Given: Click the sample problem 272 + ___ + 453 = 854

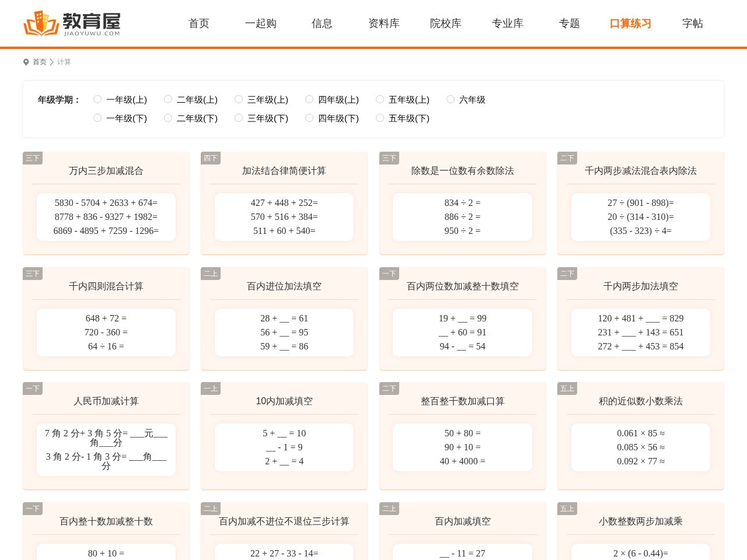Looking at the screenshot, I should [641, 346].
